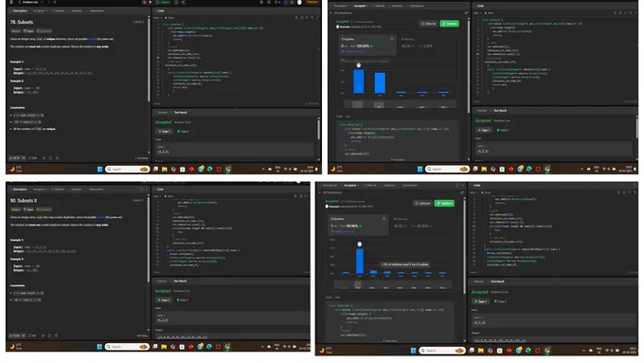Toggle Auto mode in the 100.00% runtime screenshot code editor
The width and height of the screenshot is (644, 363).
(x=490, y=13)
